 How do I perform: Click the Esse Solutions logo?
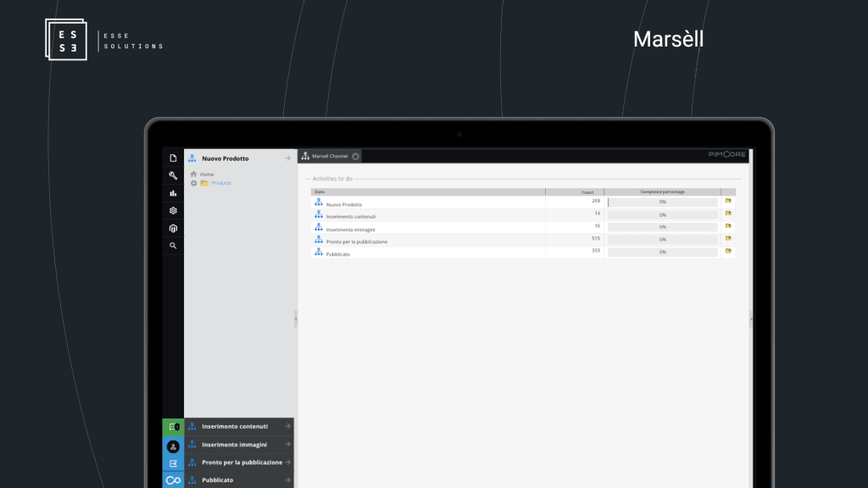[104, 40]
